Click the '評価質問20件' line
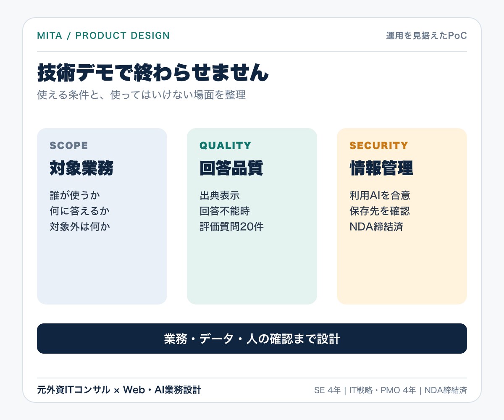Image resolution: width=504 pixels, height=420 pixels. pyautogui.click(x=232, y=227)
